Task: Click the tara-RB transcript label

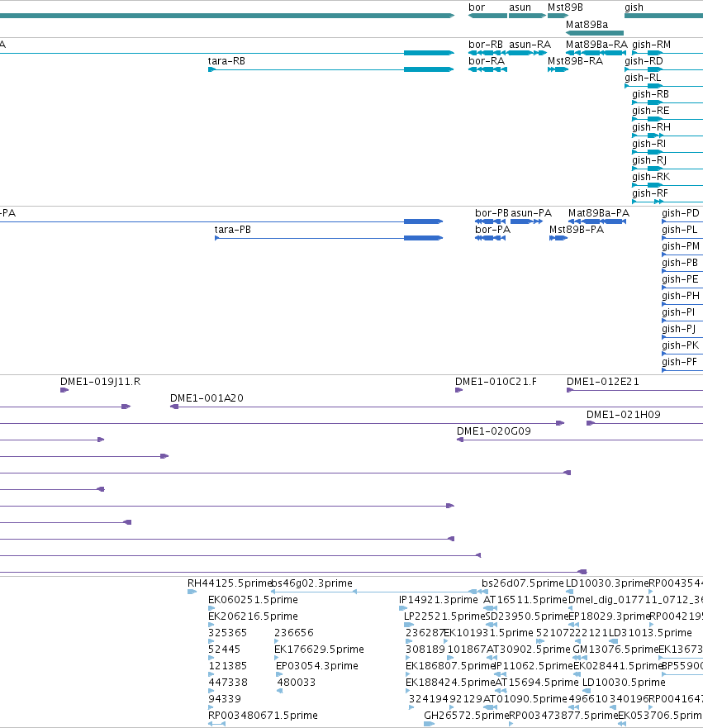Action: tap(226, 61)
